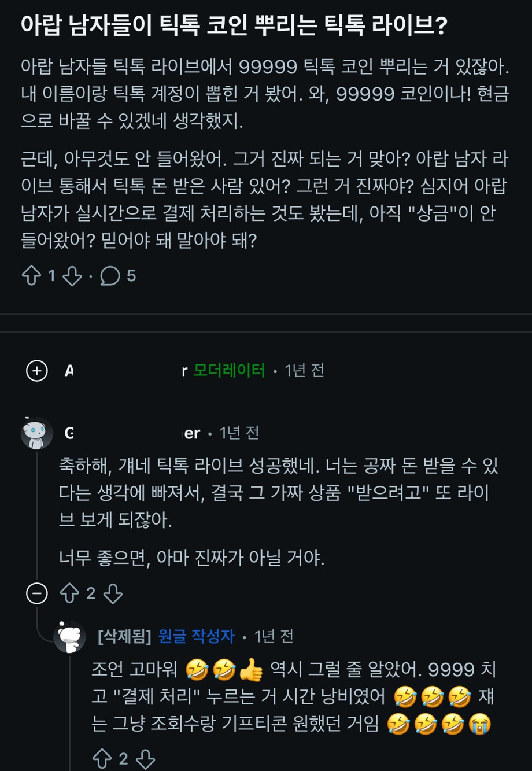Click the first commenter's 1년 전 timestamp

[x=239, y=433]
